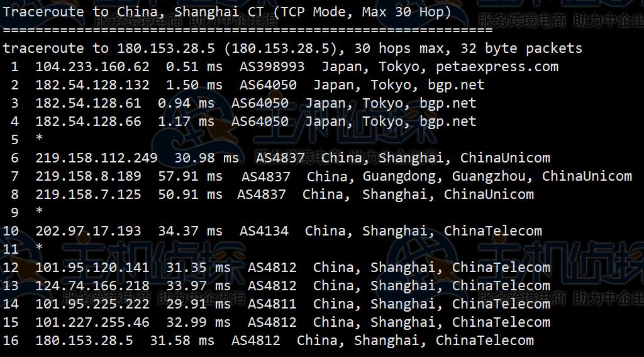644x357 pixels.
Task: Click the asterisk on hop 11
Action: tap(39, 247)
